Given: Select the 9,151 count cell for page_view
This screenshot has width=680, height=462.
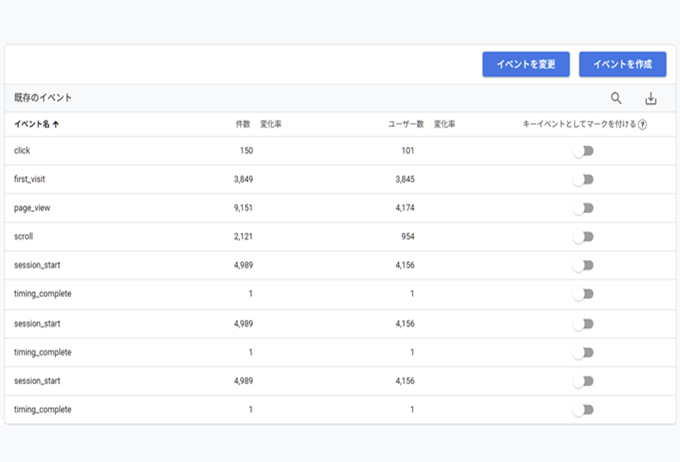Looking at the screenshot, I should click(x=238, y=208).
